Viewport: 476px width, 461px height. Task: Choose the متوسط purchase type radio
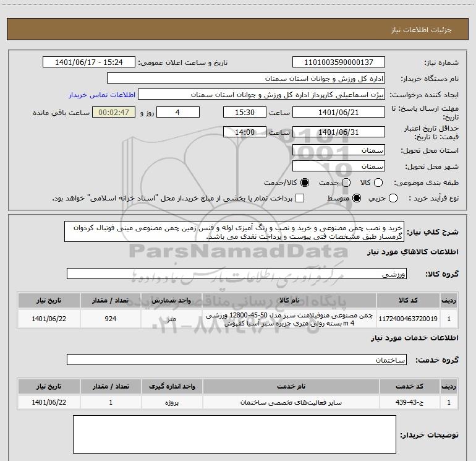tap(357, 198)
